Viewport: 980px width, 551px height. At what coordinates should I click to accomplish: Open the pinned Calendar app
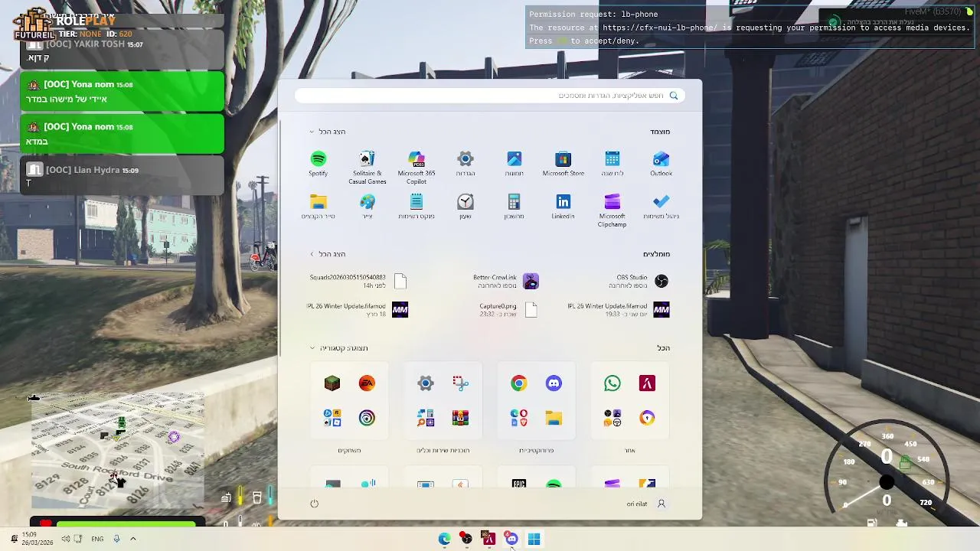click(x=612, y=164)
